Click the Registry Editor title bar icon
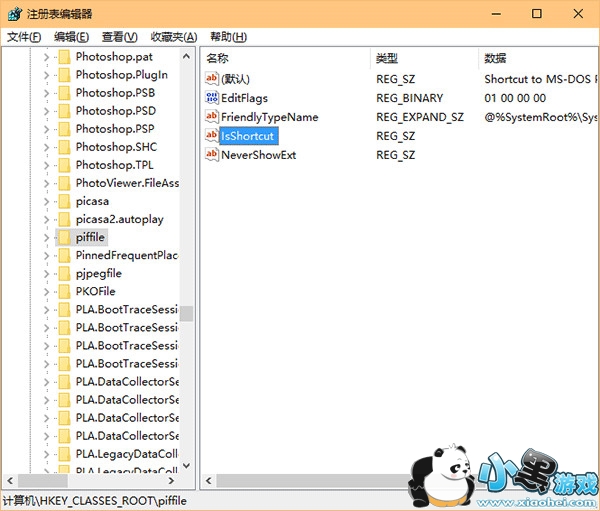Image resolution: width=600 pixels, height=511 pixels. [x=15, y=14]
